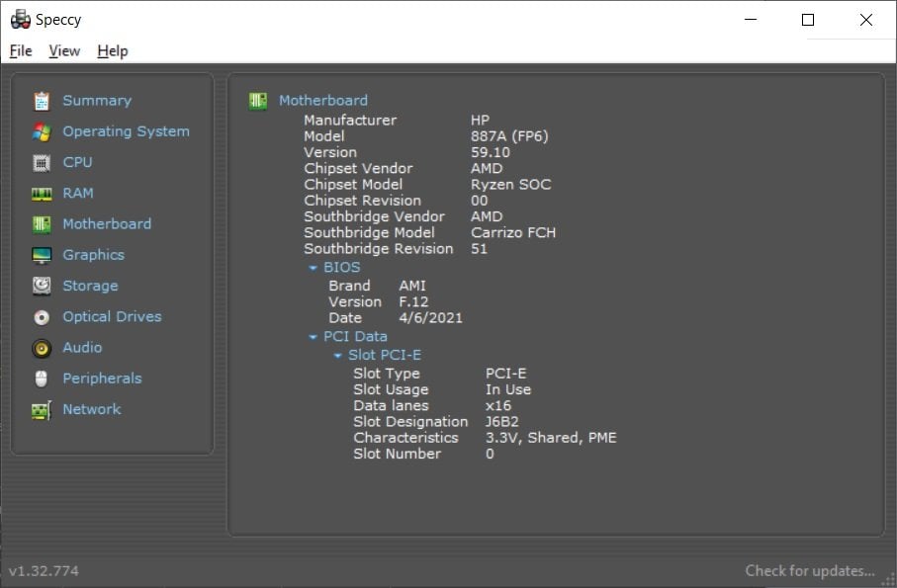The width and height of the screenshot is (897, 588).
Task: Click the Chipset Vendor label
Action: pos(358,168)
